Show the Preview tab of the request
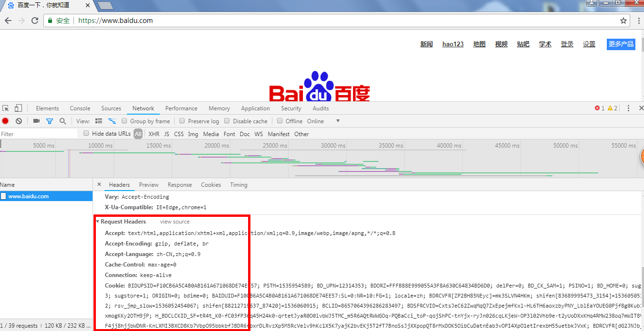The width and height of the screenshot is (644, 331). pos(149,185)
